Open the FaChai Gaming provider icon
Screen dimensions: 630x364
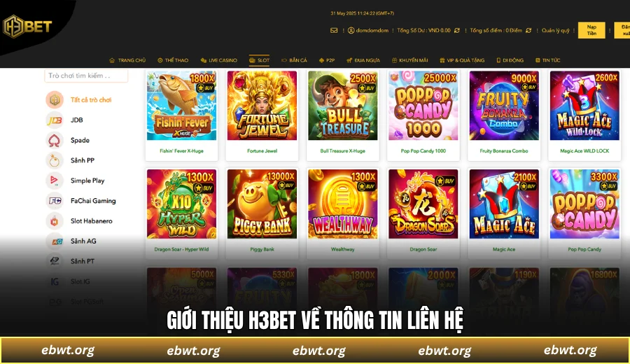pos(54,200)
